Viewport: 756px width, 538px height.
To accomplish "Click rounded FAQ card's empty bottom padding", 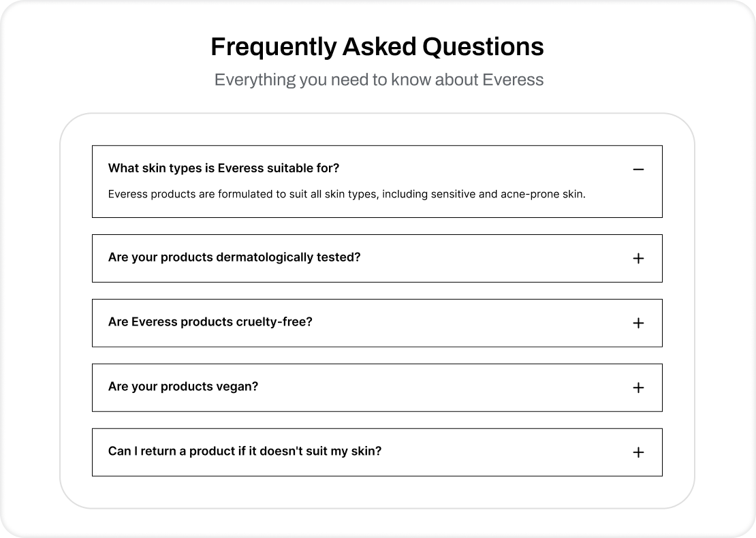I will [x=377, y=492].
